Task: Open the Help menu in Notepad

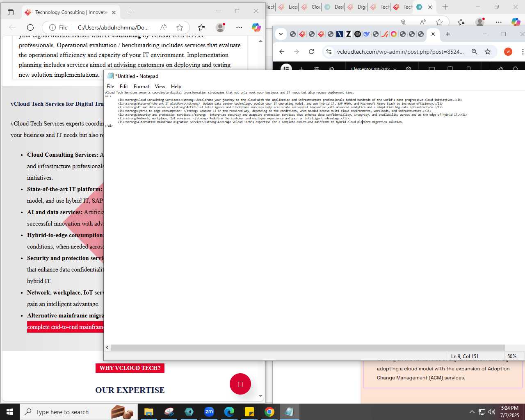Action: coord(176,87)
